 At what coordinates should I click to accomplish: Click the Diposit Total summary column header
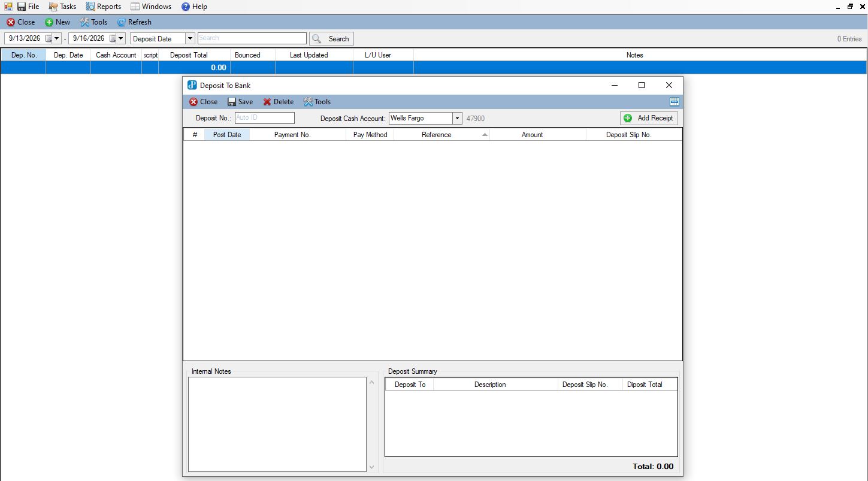pos(650,385)
